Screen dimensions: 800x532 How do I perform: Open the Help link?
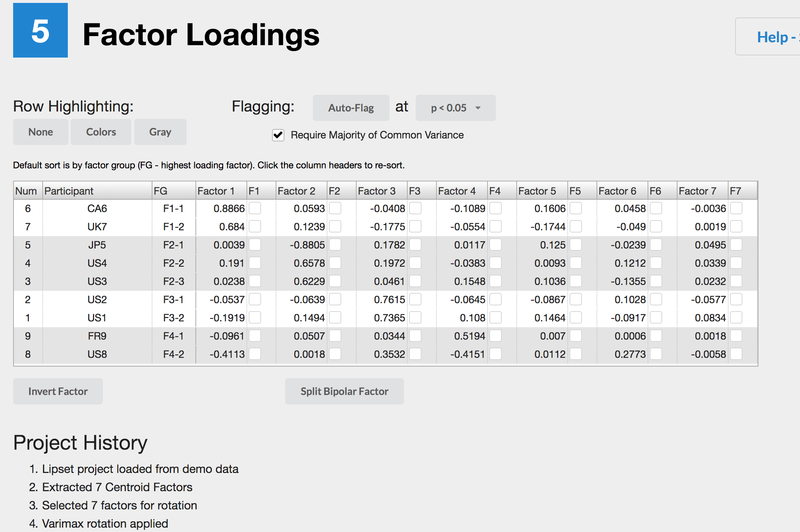(776, 37)
